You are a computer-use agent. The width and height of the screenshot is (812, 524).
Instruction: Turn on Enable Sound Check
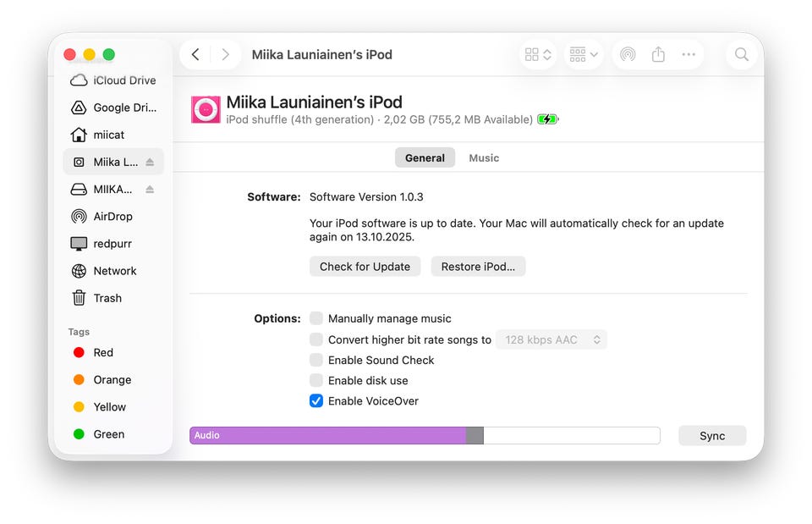316,360
